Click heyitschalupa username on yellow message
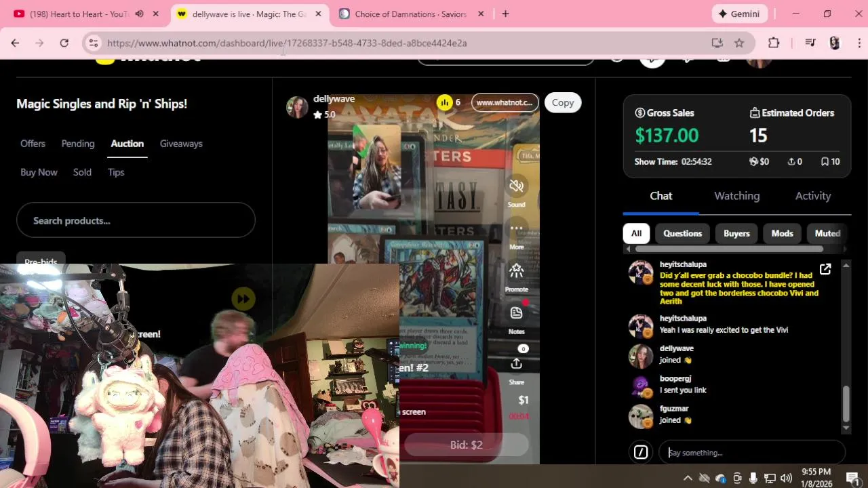The image size is (868, 488). pos(683,264)
